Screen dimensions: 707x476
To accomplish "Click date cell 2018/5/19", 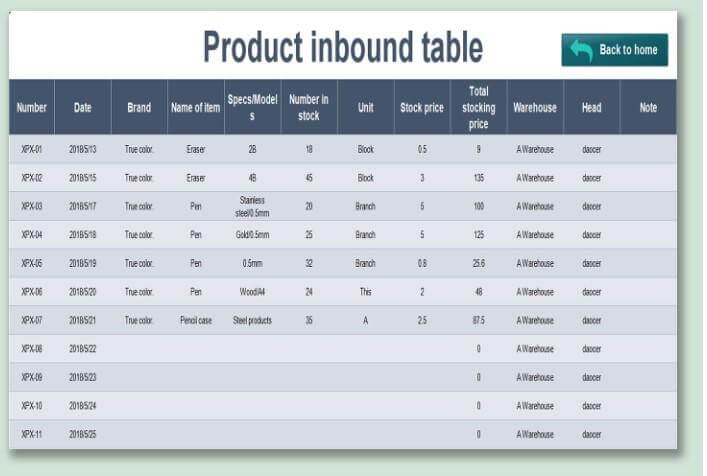I will point(83,263).
